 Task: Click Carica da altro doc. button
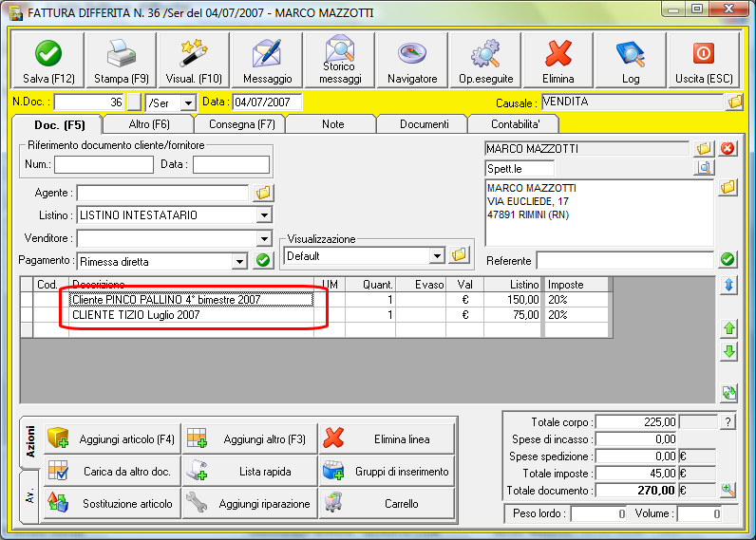pos(112,471)
